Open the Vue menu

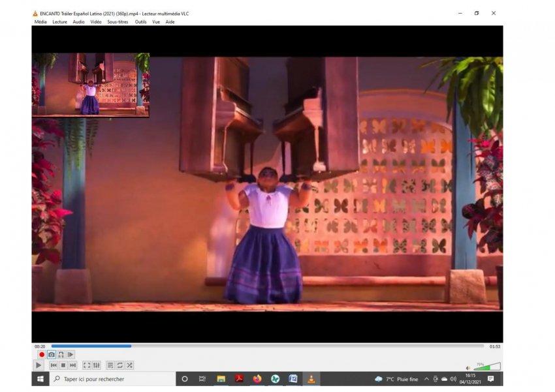coord(156,22)
